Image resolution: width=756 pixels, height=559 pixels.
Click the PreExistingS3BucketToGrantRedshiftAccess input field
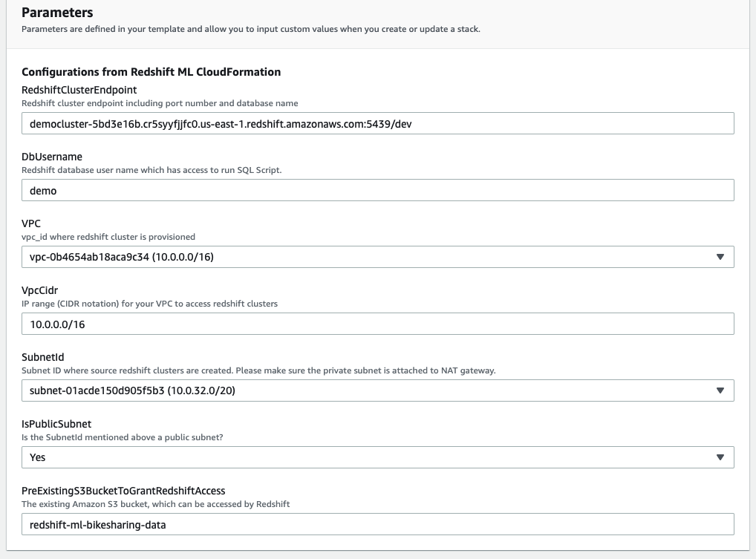[377, 524]
